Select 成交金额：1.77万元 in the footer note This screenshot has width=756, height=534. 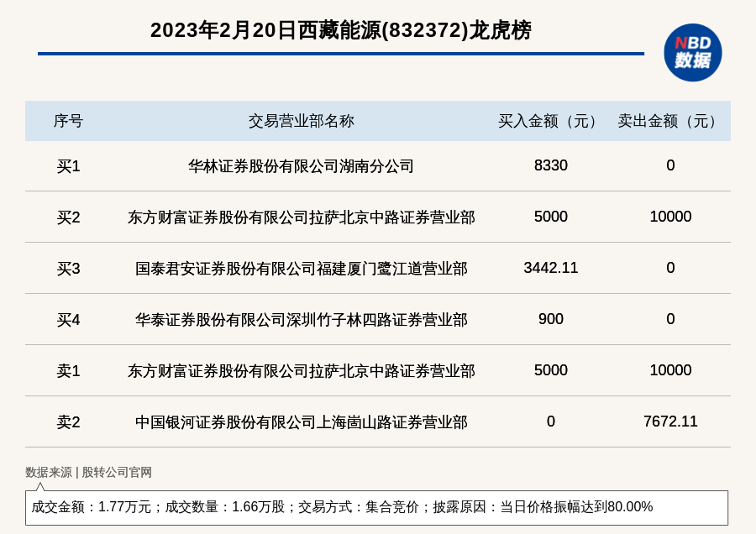[x=91, y=507]
